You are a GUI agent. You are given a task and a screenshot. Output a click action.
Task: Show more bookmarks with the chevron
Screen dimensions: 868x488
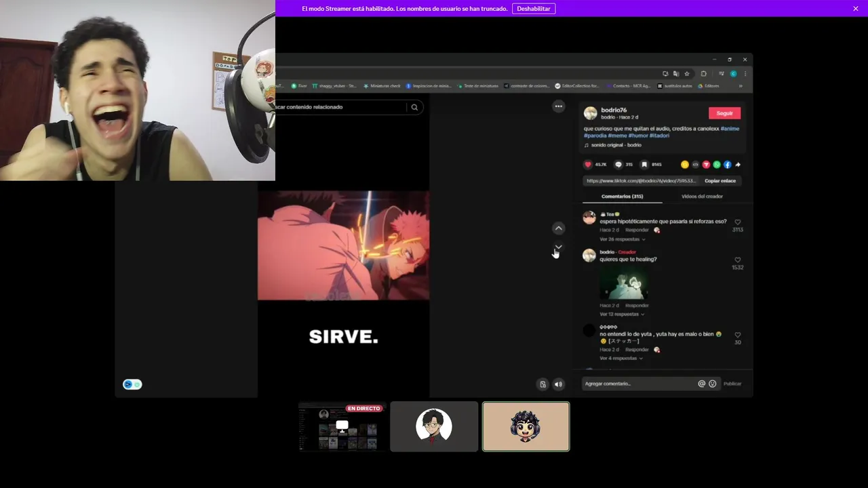click(741, 86)
